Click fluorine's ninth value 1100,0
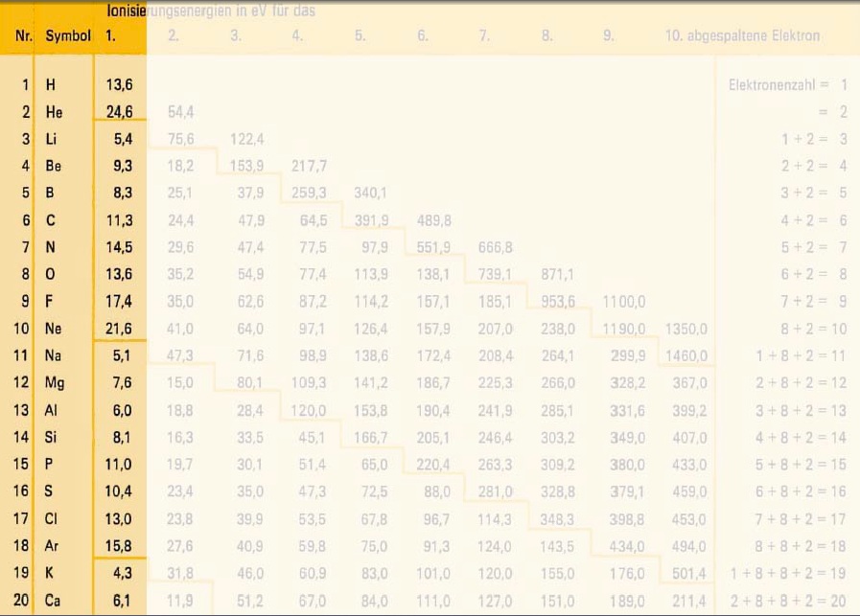 (x=624, y=302)
